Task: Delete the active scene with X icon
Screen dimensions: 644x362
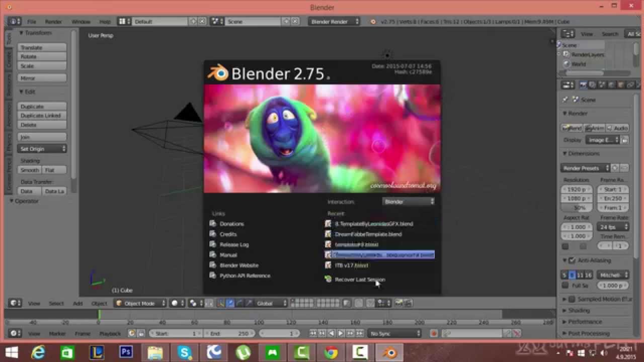Action: (295, 22)
